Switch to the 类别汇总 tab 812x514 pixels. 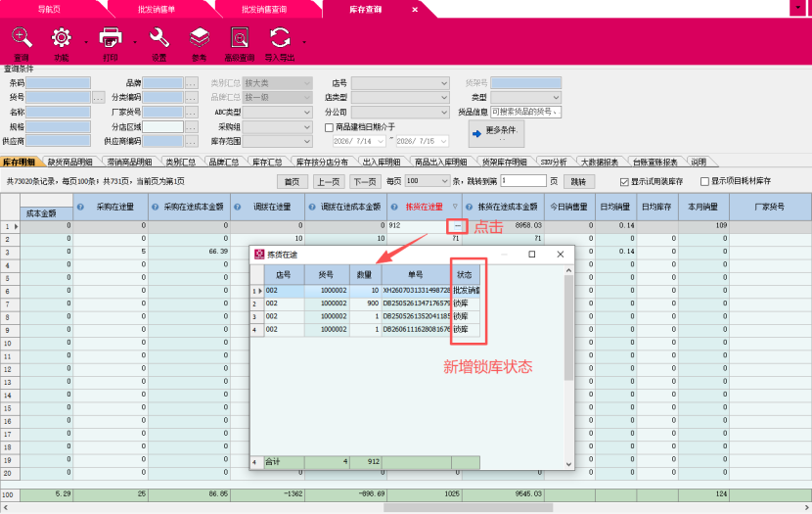[180, 162]
